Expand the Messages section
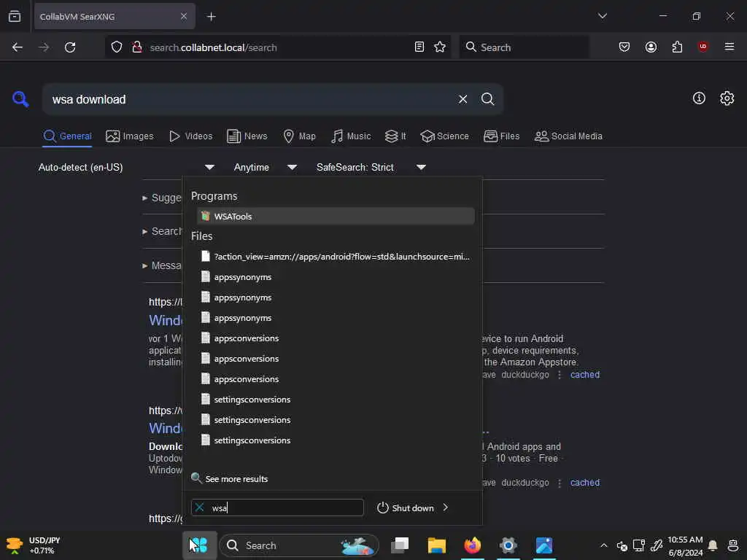 click(162, 265)
